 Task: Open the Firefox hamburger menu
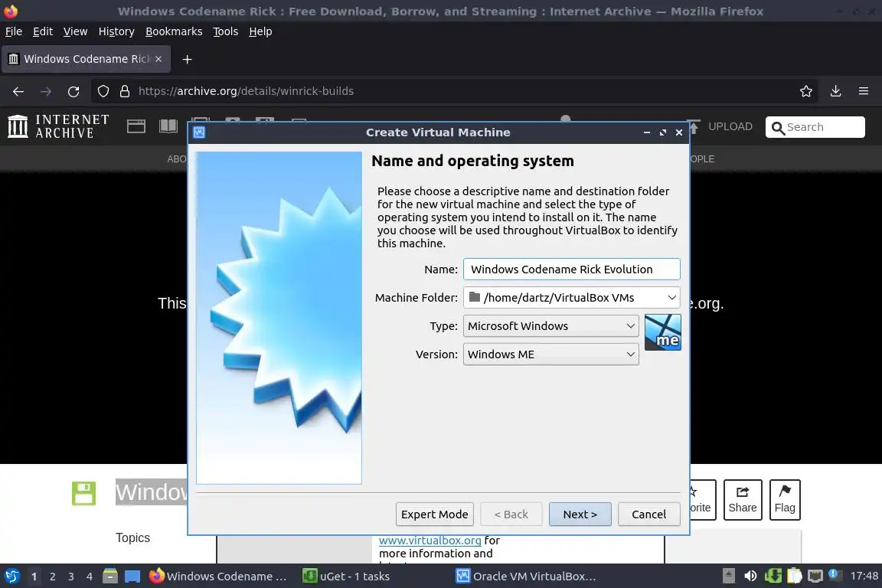coord(864,91)
